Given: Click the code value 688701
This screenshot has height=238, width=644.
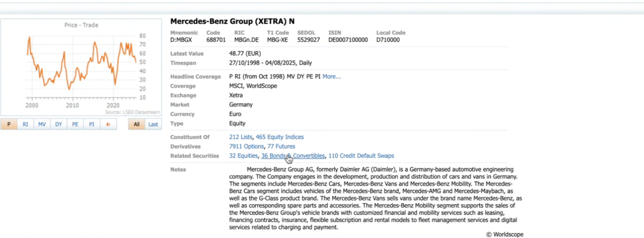Looking at the screenshot, I should pyautogui.click(x=216, y=40).
